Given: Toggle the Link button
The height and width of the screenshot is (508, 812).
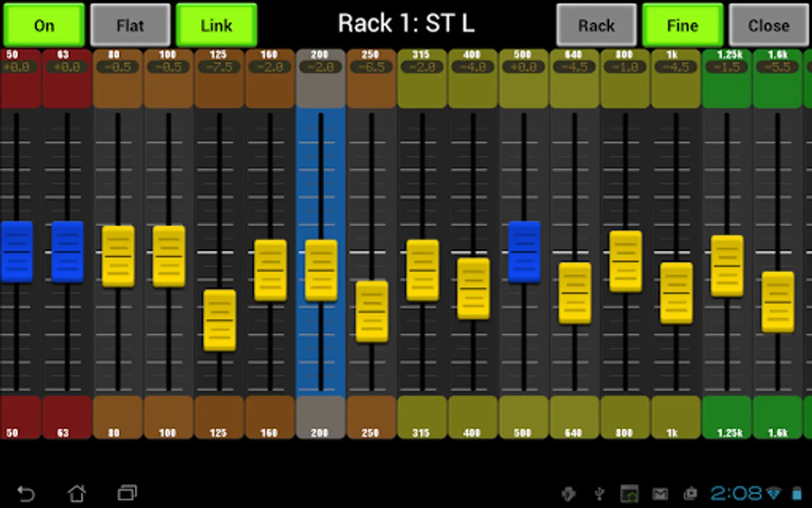Looking at the screenshot, I should click(x=217, y=25).
